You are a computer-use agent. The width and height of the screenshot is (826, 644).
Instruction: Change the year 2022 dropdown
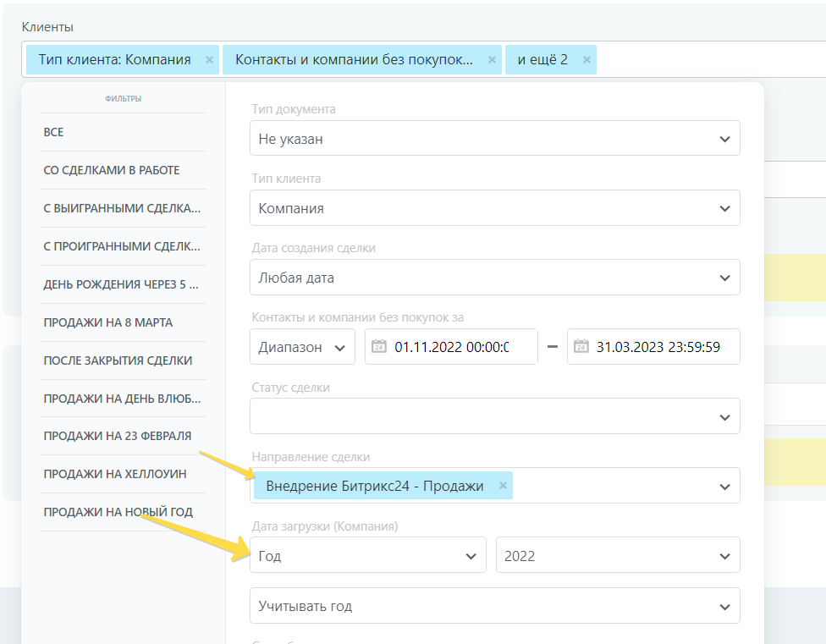click(617, 556)
